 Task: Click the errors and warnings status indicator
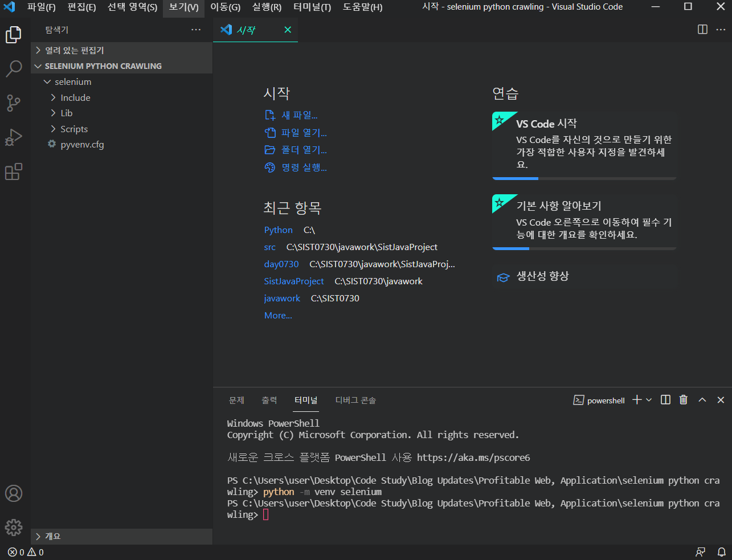coord(26,552)
